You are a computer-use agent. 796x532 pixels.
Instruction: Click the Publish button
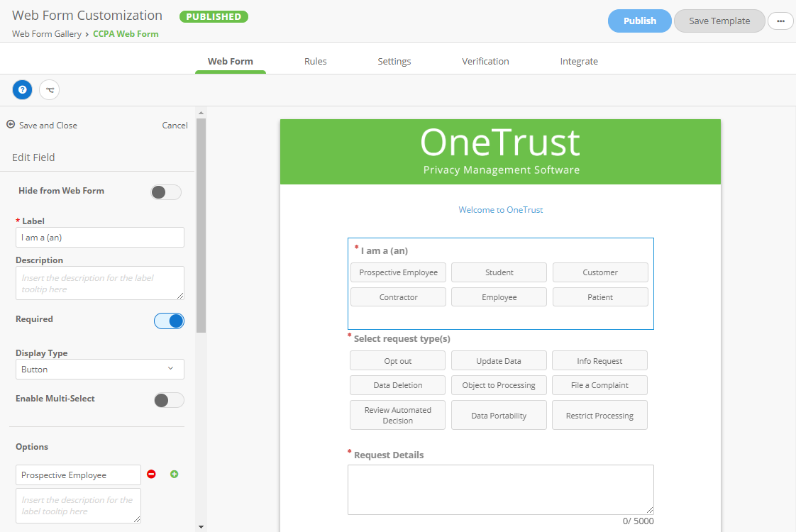coord(639,21)
